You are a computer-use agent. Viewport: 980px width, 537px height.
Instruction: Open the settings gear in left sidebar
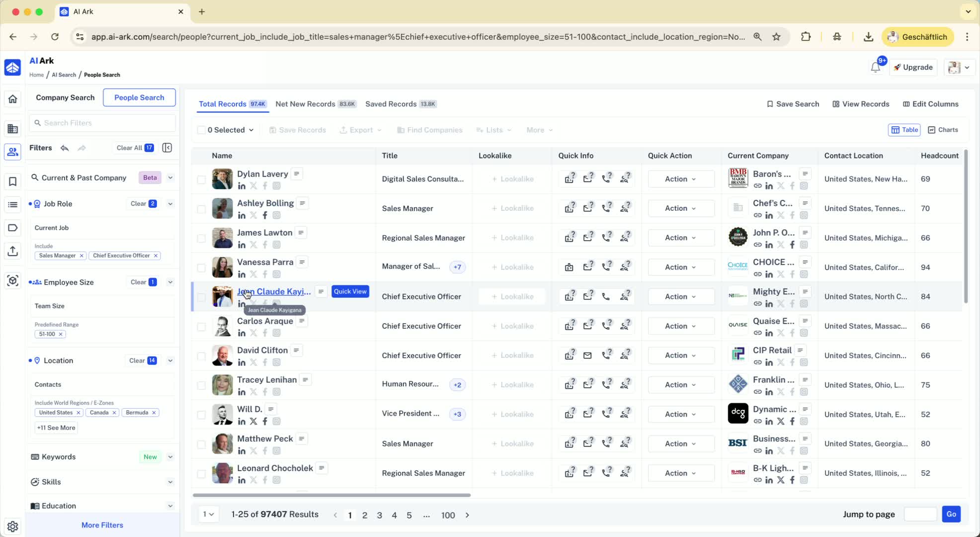tap(12, 526)
